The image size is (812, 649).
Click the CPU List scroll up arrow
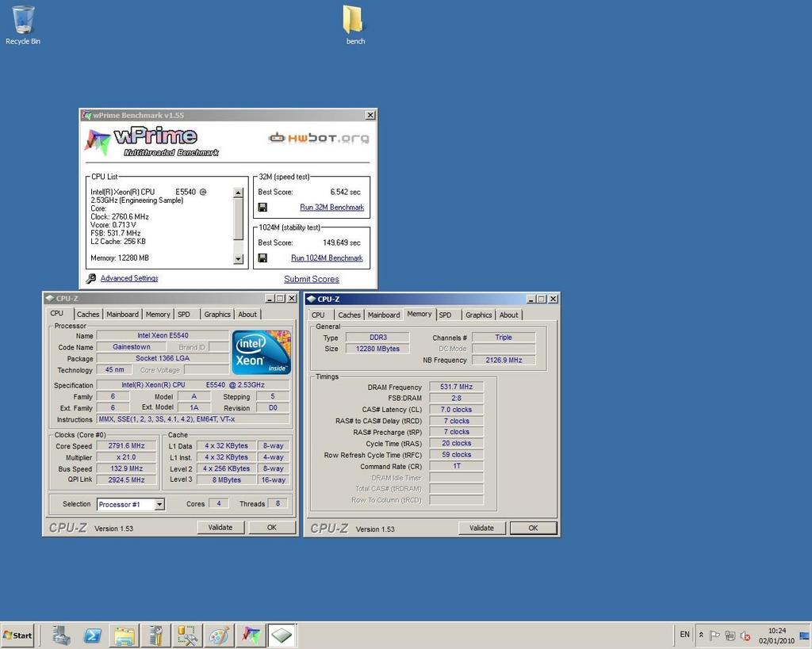[238, 193]
